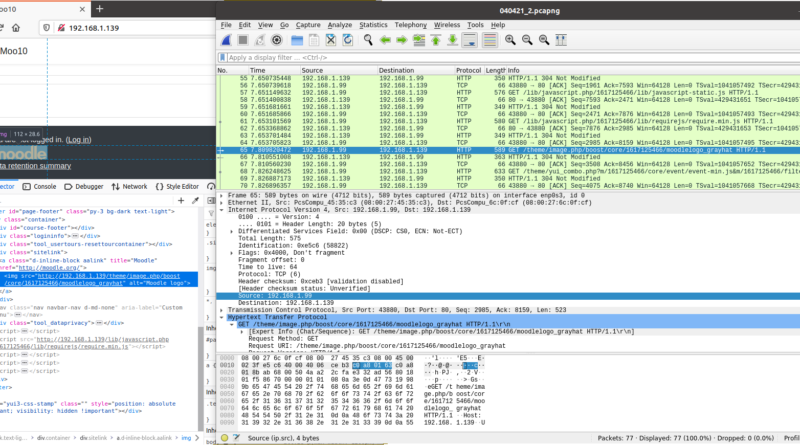Expand Transmission Control Protocol section
The width and height of the screenshot is (800, 445).
pyautogui.click(x=221, y=310)
